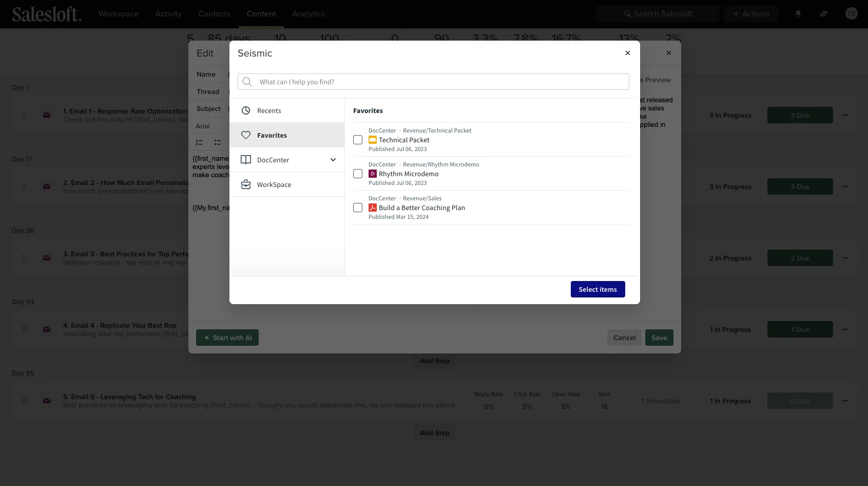Viewport: 868px width, 486px height.
Task: Click Save in the Edit dialog
Action: [x=659, y=338]
